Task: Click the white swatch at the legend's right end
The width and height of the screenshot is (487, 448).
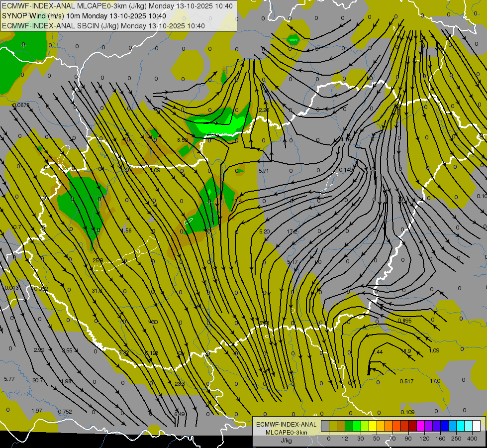Action: [476, 426]
